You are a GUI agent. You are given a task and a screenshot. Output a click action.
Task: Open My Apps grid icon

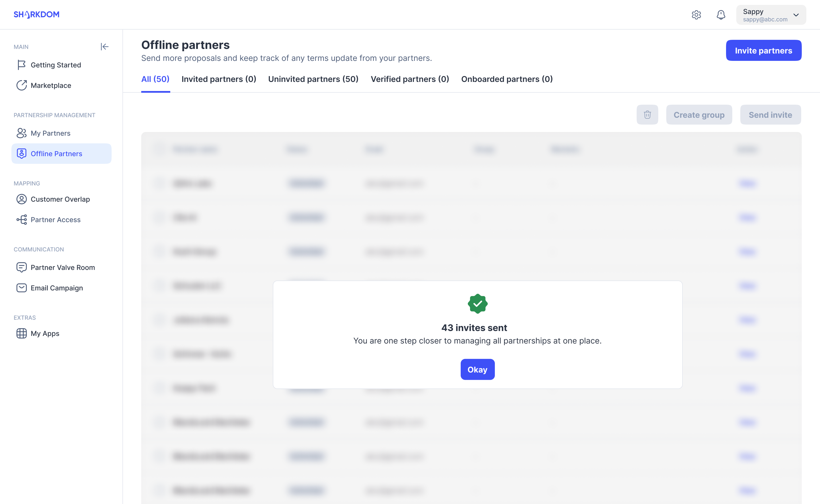pos(21,333)
